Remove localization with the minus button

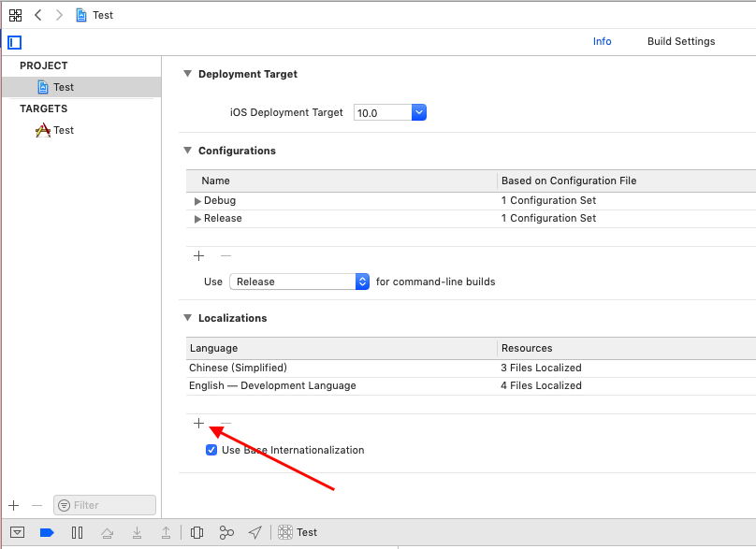pos(225,423)
